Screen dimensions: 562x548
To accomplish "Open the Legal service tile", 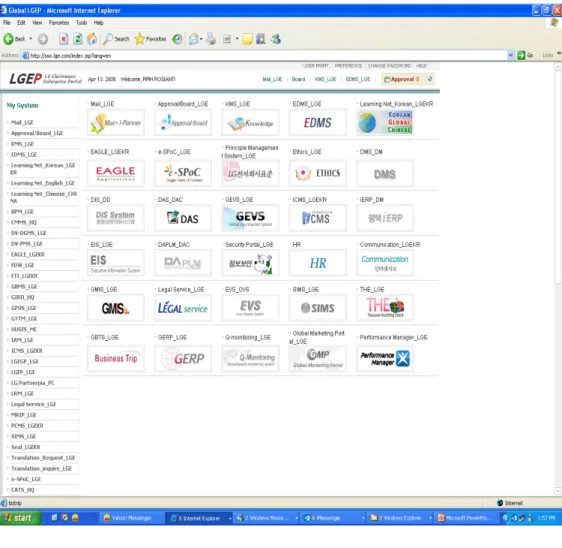I will click(x=183, y=308).
